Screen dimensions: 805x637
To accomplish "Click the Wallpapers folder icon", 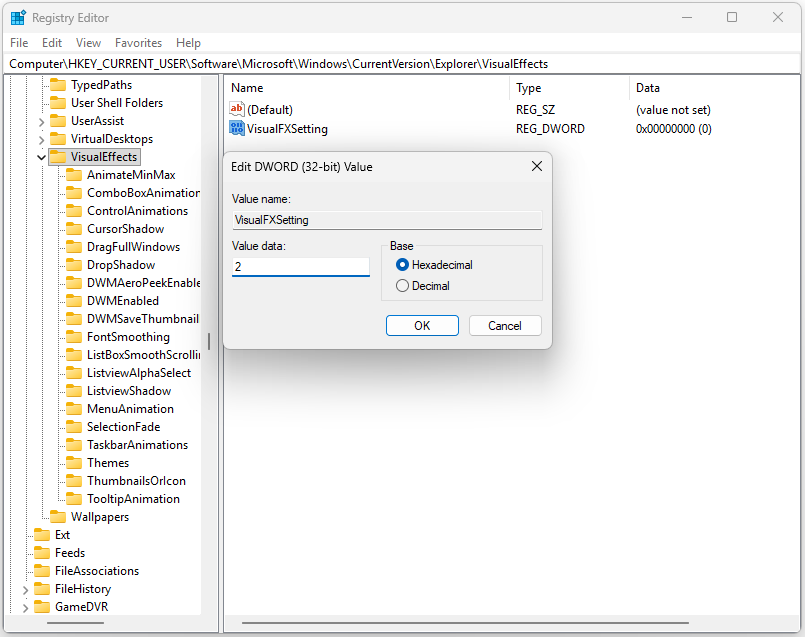I will (58, 517).
